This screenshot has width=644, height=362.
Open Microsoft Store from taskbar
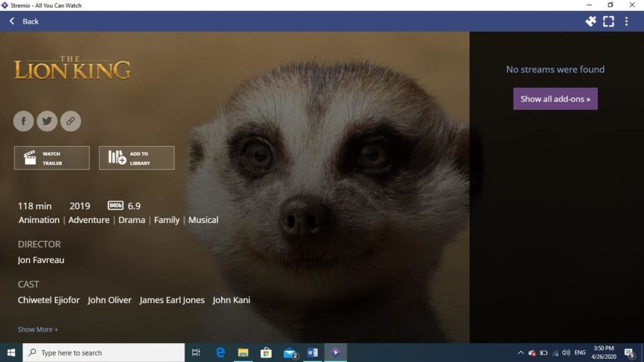[266, 353]
